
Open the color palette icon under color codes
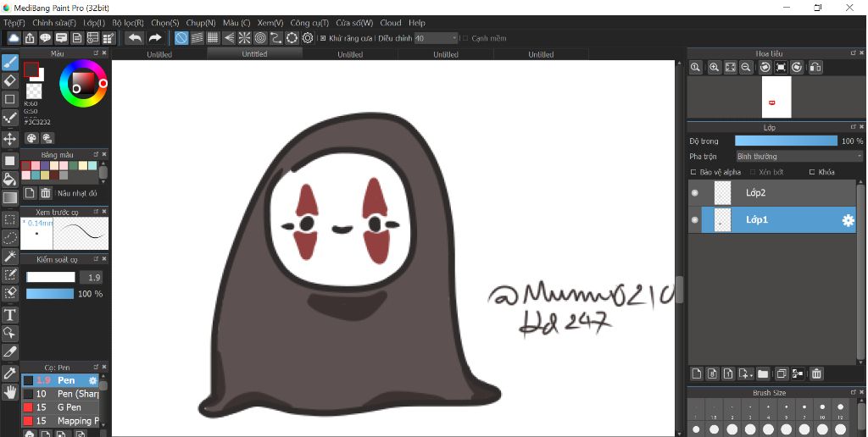click(31, 138)
